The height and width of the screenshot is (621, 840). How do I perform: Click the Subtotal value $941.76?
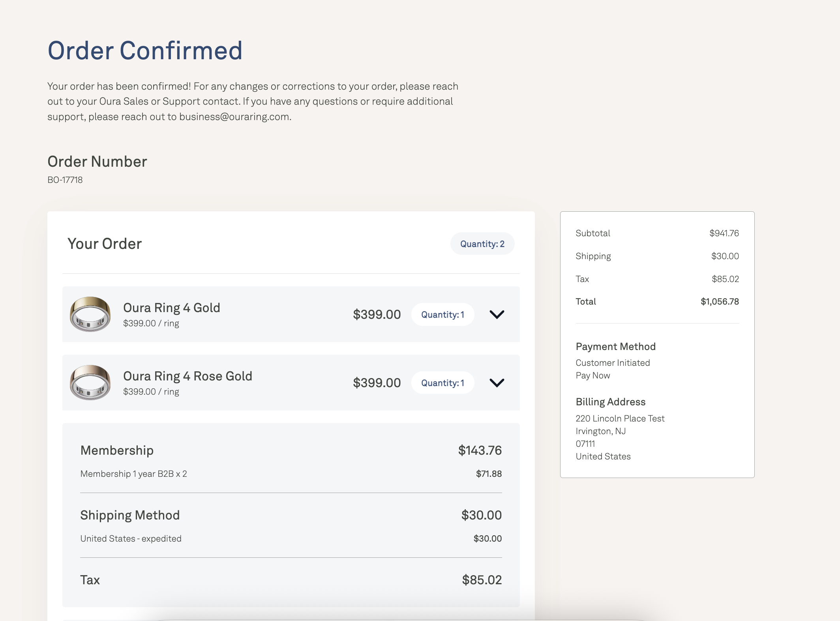(x=724, y=233)
